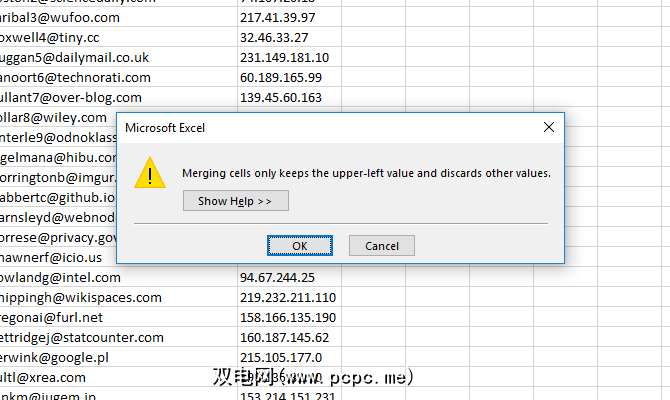The width and height of the screenshot is (670, 400).
Task: Click cell with IP 219.232.211.110
Action: pyautogui.click(x=288, y=297)
